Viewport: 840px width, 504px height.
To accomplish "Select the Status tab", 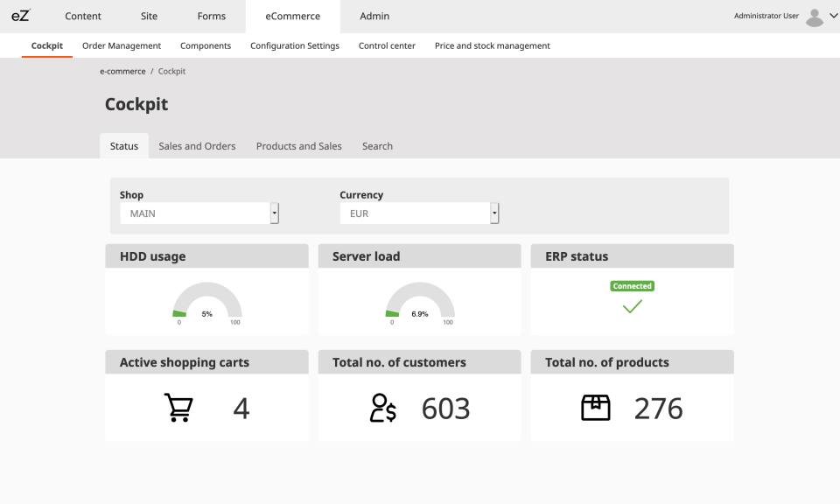I will [x=123, y=145].
